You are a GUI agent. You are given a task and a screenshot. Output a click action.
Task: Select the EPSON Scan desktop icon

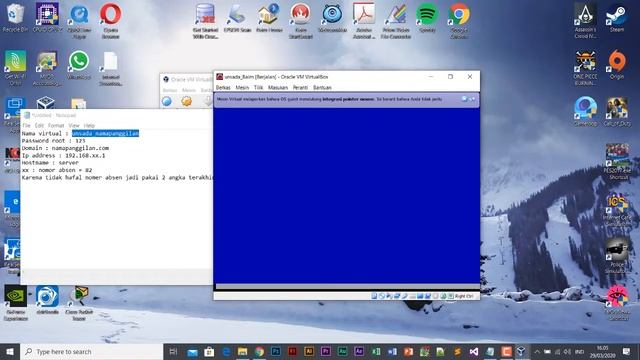[237, 18]
